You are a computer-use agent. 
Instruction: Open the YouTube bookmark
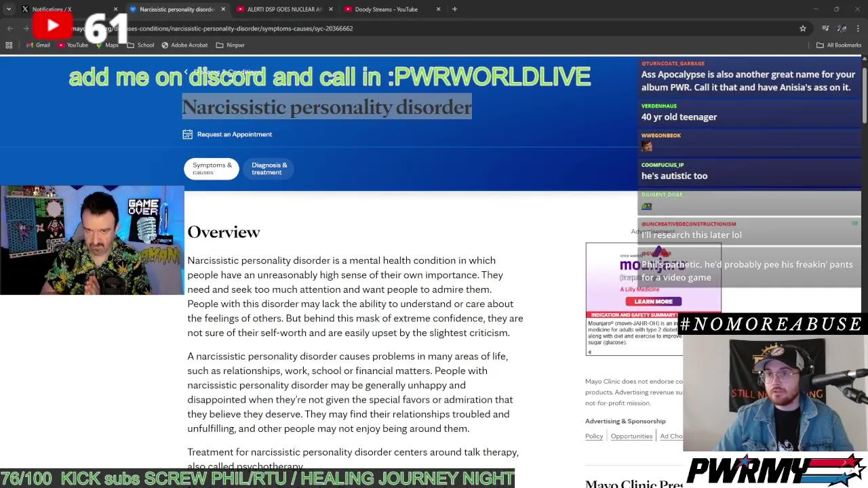(73, 45)
